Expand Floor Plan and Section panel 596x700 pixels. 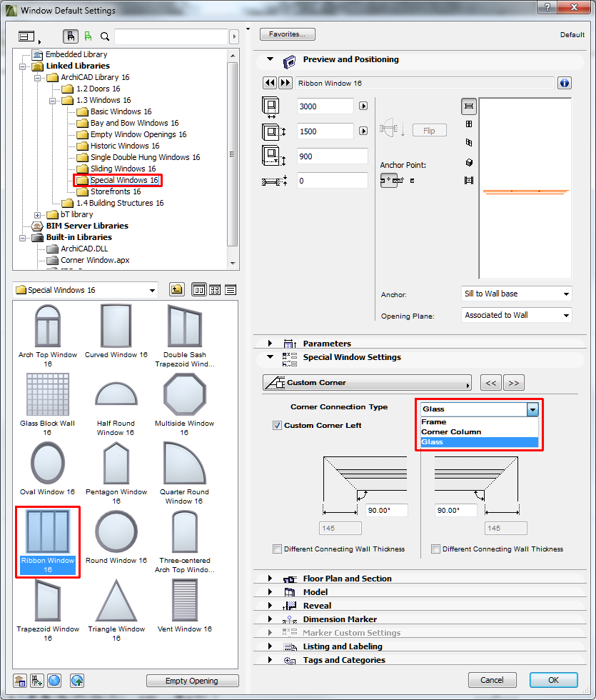click(270, 578)
